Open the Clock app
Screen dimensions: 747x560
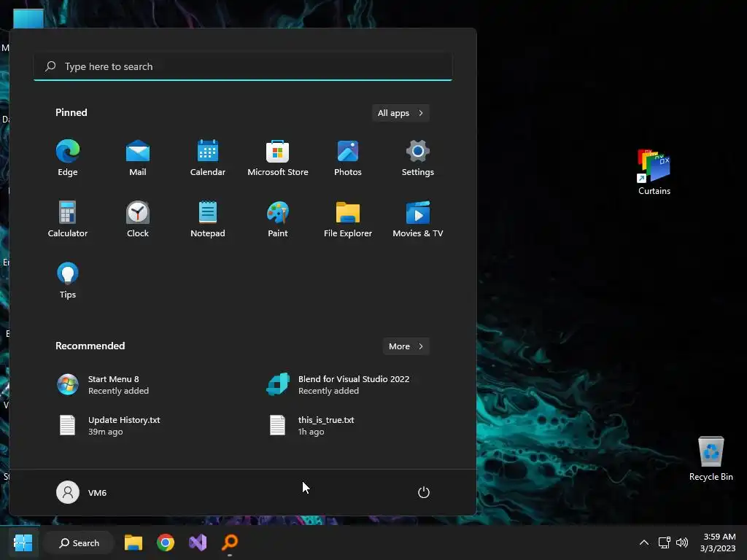click(138, 219)
